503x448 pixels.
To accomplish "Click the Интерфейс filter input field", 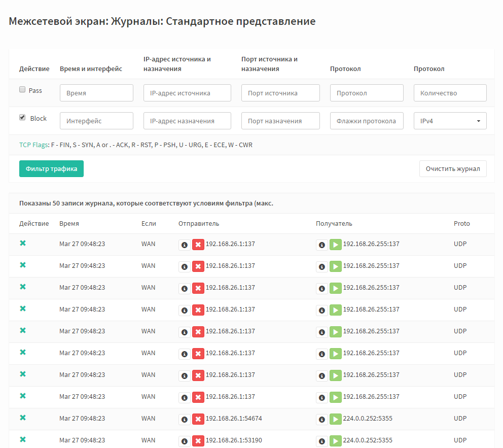I will pos(96,121).
